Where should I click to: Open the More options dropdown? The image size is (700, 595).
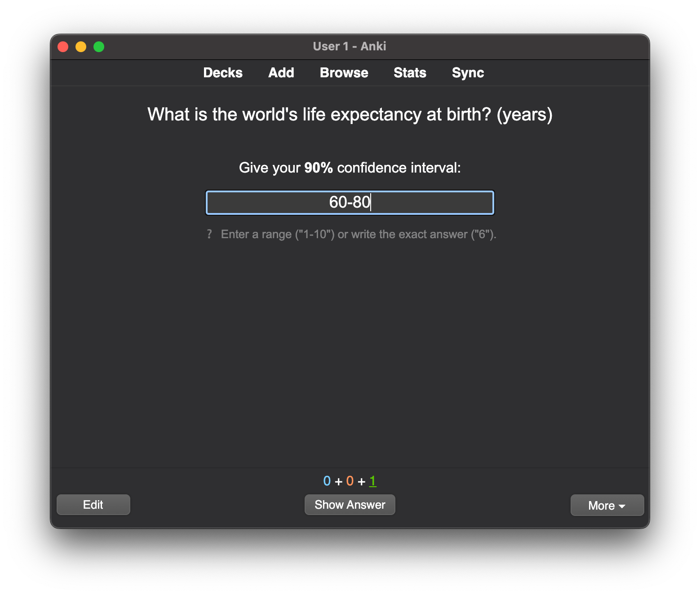(x=607, y=505)
